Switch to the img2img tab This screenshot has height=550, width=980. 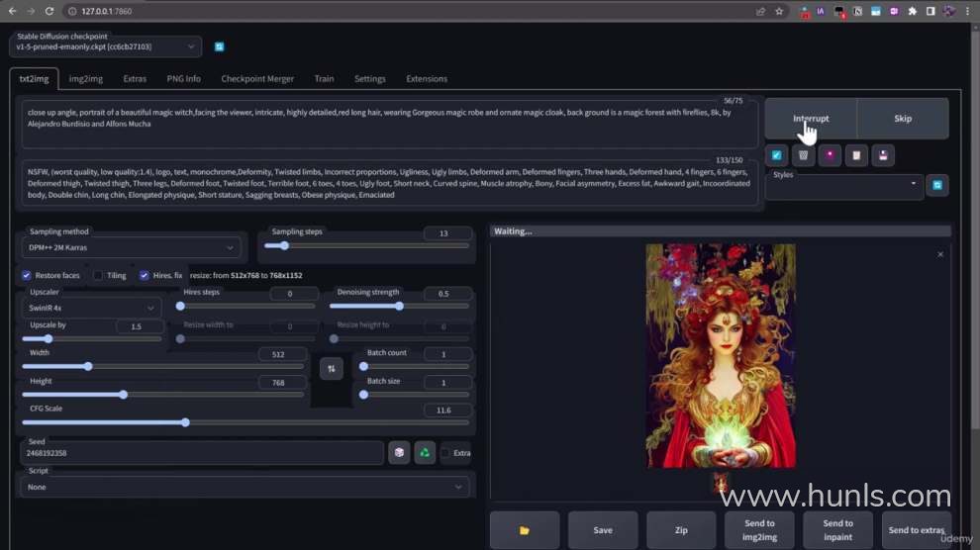85,79
